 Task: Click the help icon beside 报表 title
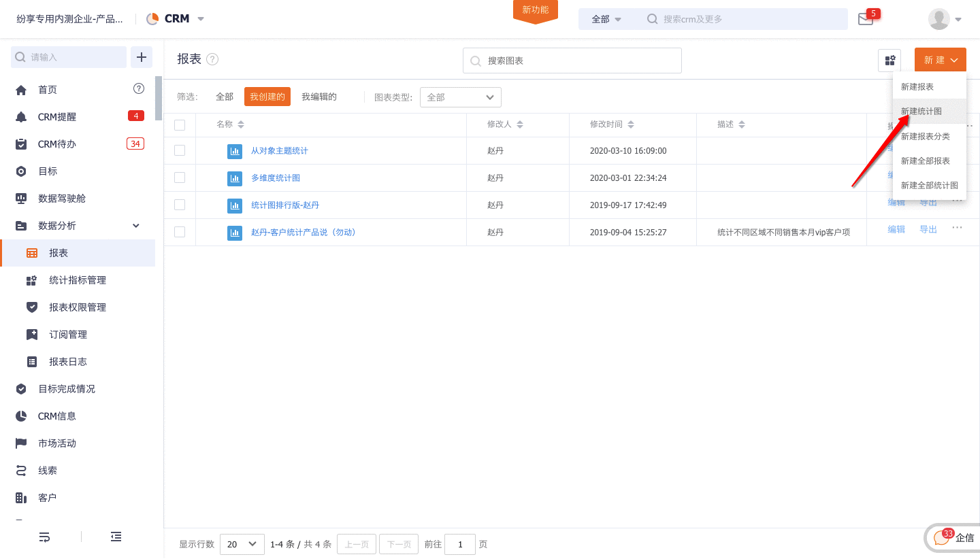pyautogui.click(x=212, y=59)
